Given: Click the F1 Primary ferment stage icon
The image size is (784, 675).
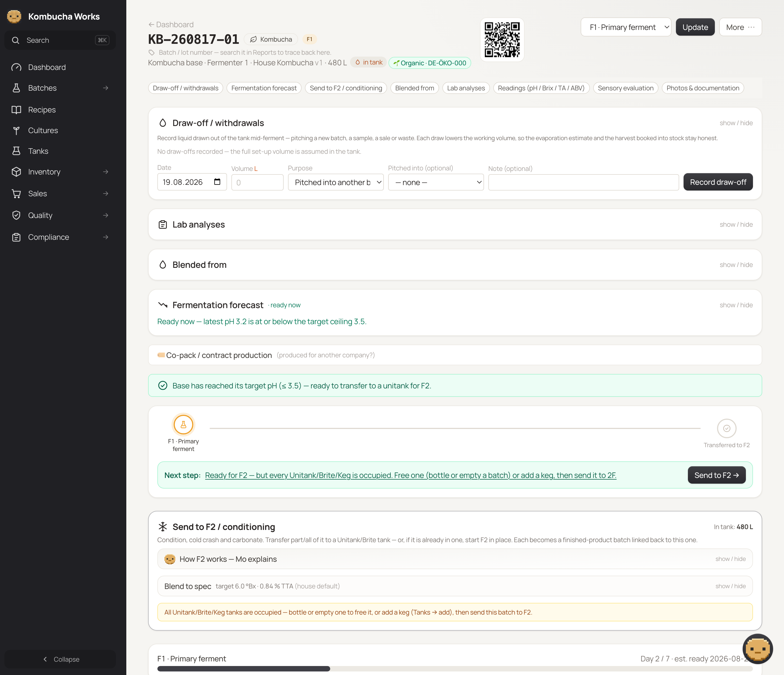Looking at the screenshot, I should tap(183, 425).
